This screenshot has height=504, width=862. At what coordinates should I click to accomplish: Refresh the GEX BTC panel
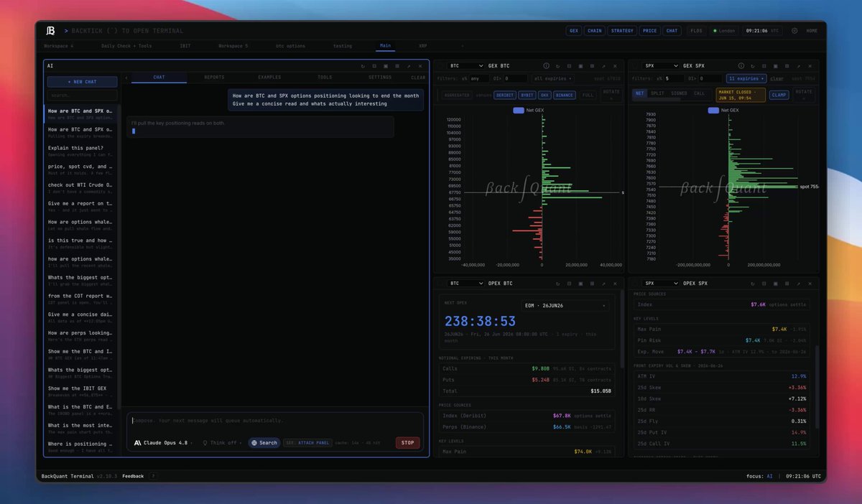pyautogui.click(x=558, y=65)
